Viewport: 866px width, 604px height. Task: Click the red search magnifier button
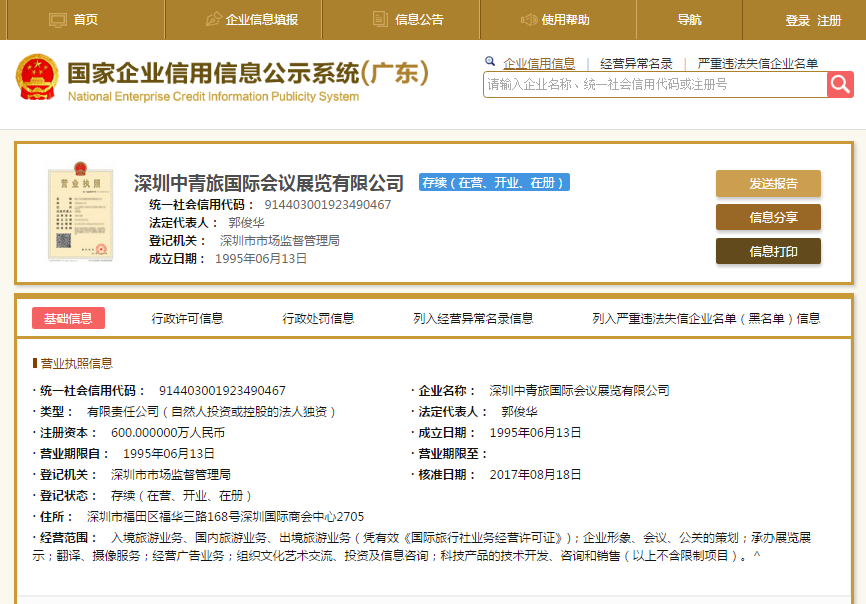click(840, 85)
